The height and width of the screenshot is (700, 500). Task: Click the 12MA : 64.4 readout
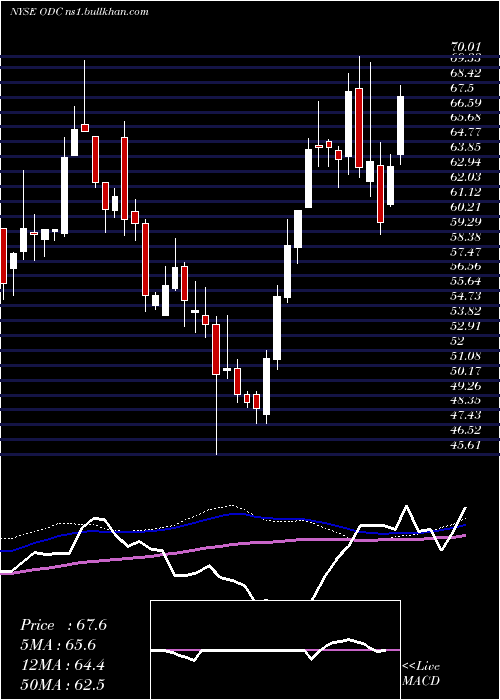[x=62, y=665]
